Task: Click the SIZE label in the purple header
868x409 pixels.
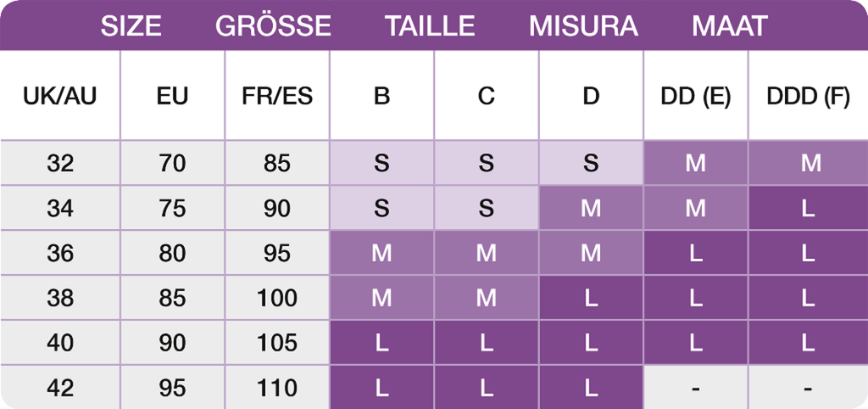Action: click(131, 26)
